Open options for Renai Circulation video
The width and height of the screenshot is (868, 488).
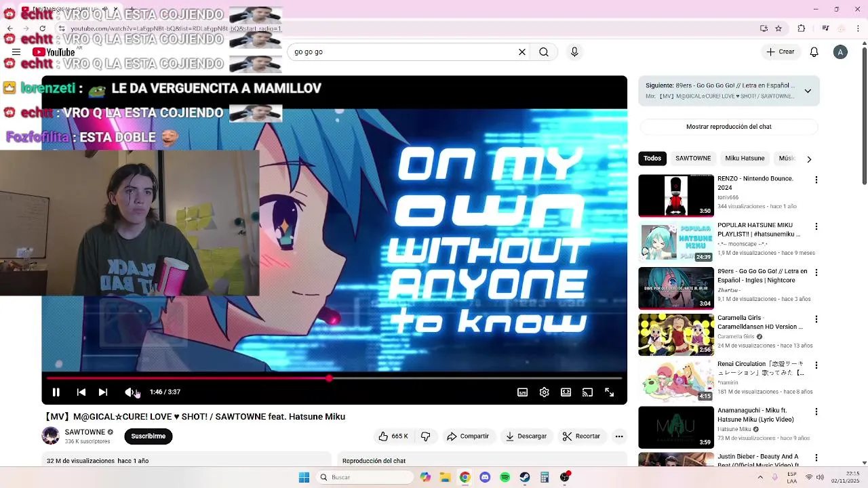tap(816, 365)
